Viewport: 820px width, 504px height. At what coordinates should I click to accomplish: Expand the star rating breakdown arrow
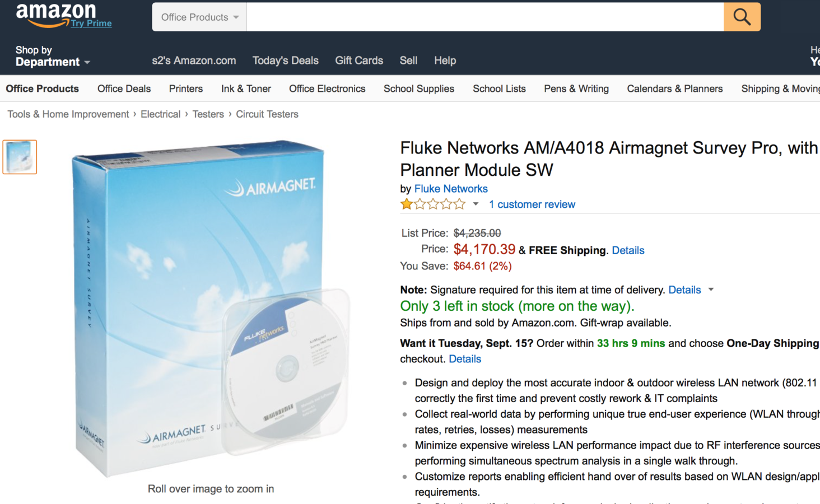point(476,204)
